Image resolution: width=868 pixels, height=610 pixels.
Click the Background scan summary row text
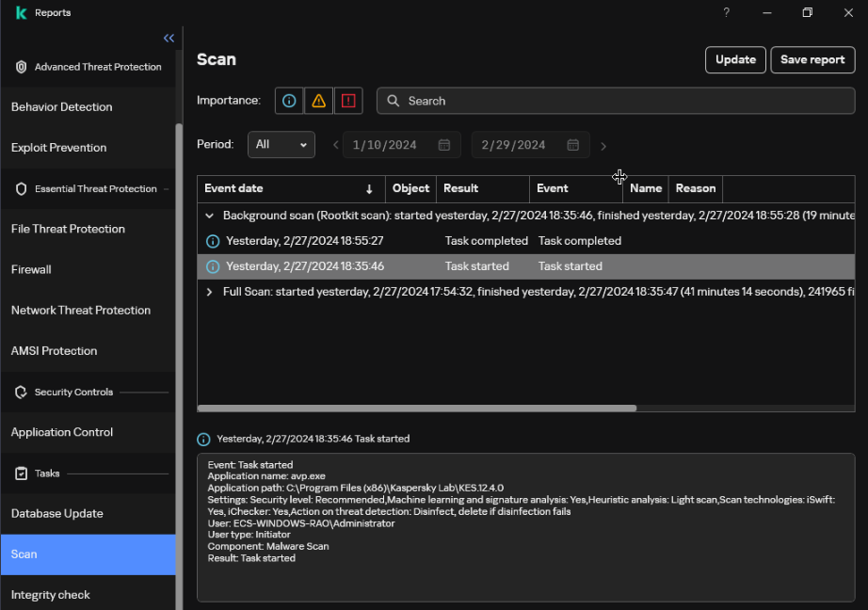pos(538,216)
